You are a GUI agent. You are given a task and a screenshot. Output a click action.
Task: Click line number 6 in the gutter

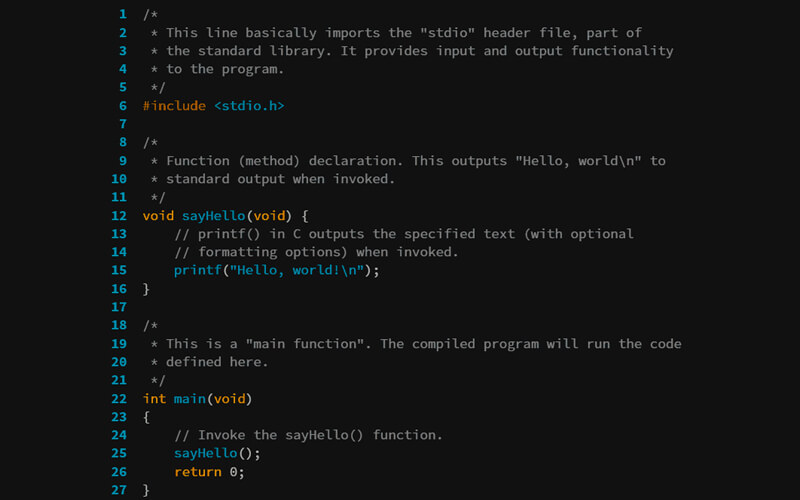click(x=122, y=106)
